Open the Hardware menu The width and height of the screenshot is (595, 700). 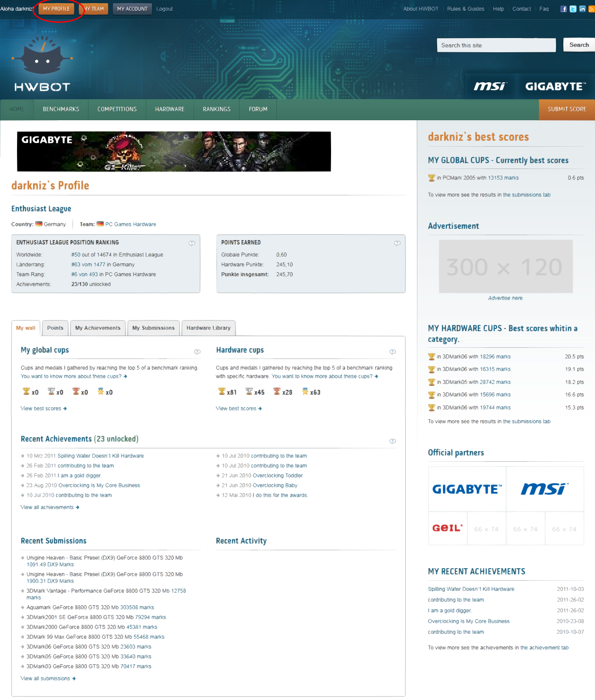coord(170,110)
